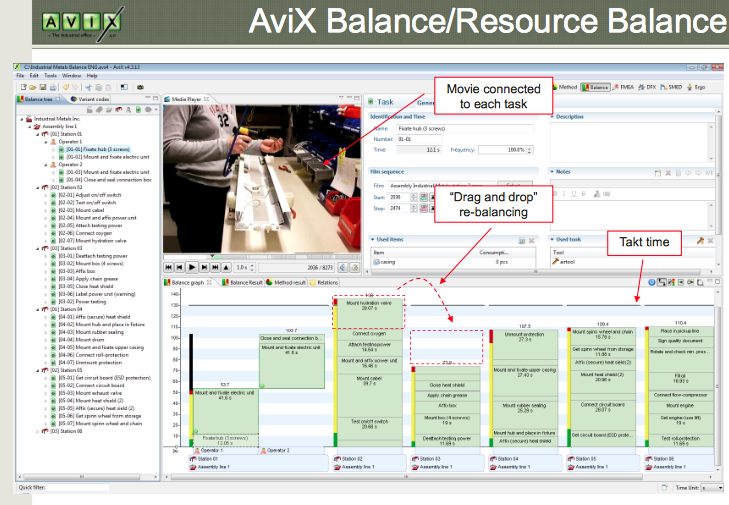This screenshot has width=729, height=505.
Task: Switch to the Balance Result tab
Action: click(x=242, y=282)
